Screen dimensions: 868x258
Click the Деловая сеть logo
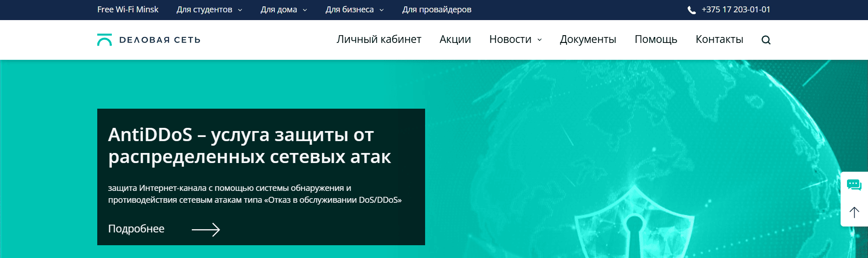click(149, 40)
